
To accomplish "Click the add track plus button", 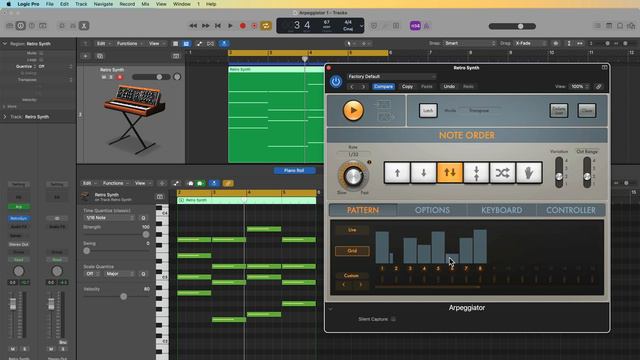I will (86, 56).
